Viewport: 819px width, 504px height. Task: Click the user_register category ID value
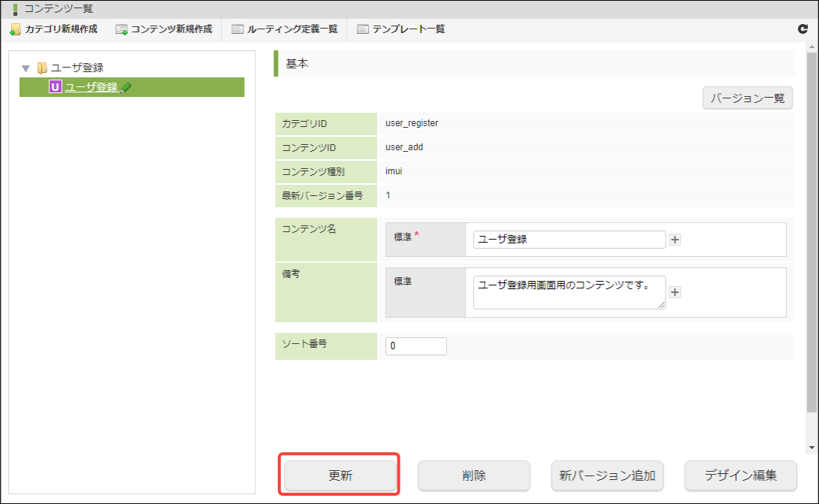(x=412, y=123)
